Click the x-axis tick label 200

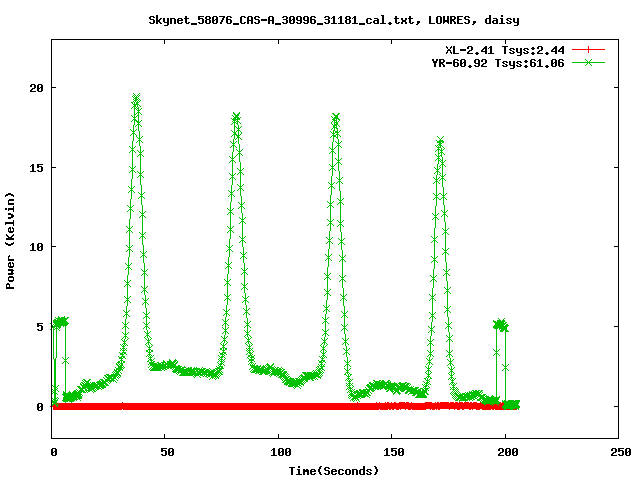pos(508,452)
